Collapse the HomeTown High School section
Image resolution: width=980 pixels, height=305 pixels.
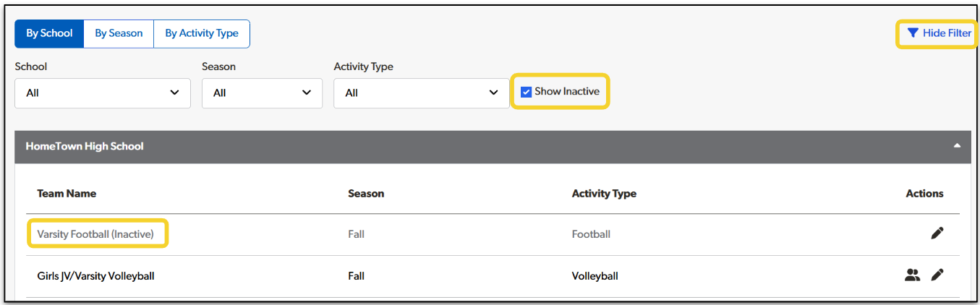957,146
